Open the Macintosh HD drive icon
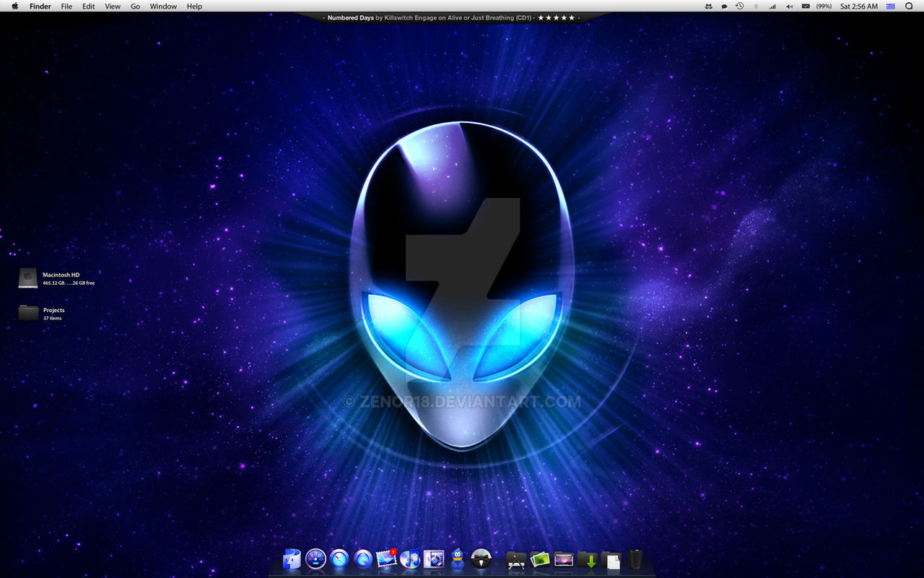The image size is (924, 578). (x=28, y=278)
